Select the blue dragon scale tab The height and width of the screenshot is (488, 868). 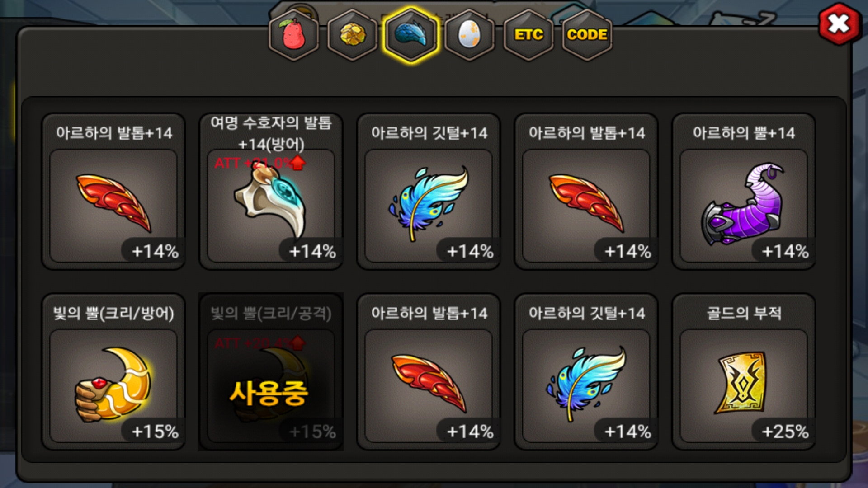(411, 35)
